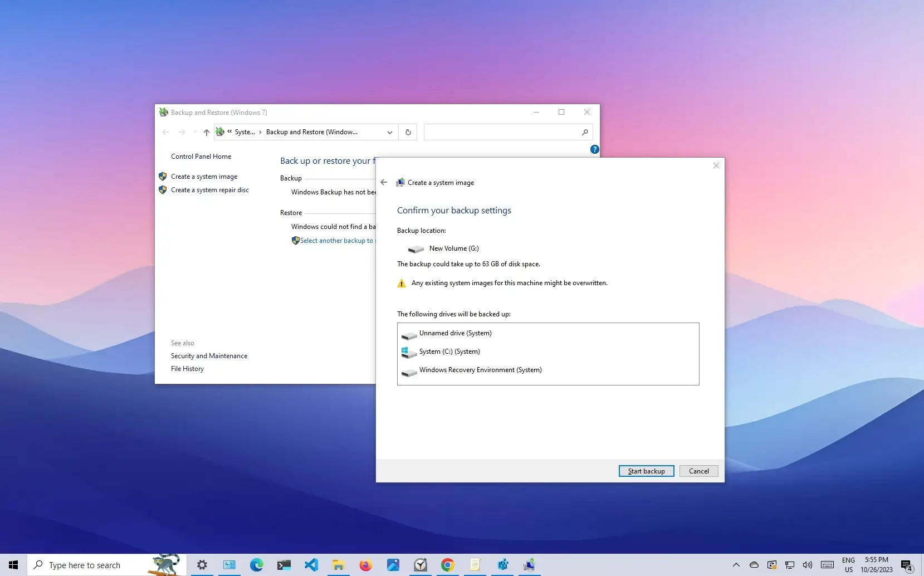
Task: Go back in the system image wizard
Action: tap(384, 182)
